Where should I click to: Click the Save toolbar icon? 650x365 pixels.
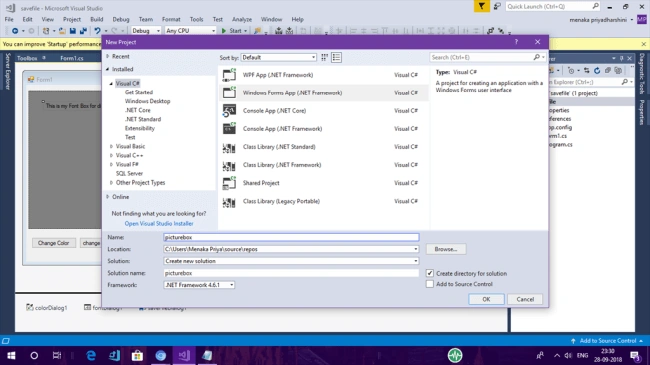73,31
